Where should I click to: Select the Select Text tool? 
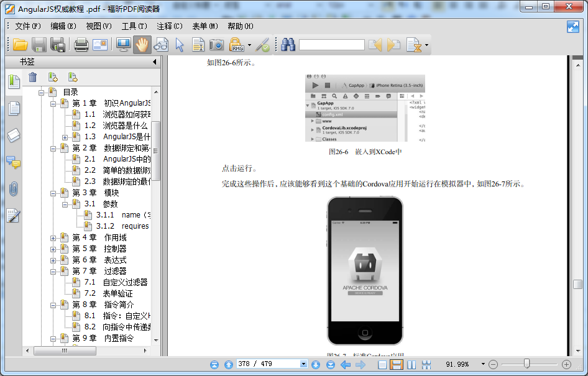[198, 45]
